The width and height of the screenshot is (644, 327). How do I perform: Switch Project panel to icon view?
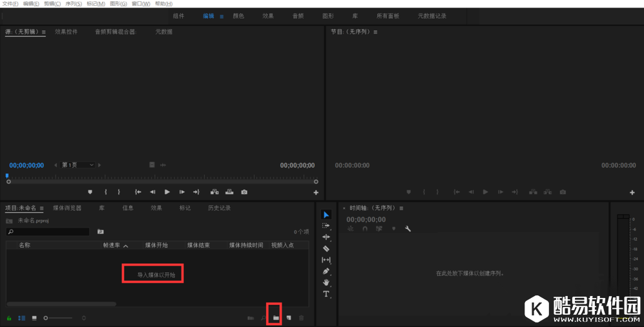(34, 318)
